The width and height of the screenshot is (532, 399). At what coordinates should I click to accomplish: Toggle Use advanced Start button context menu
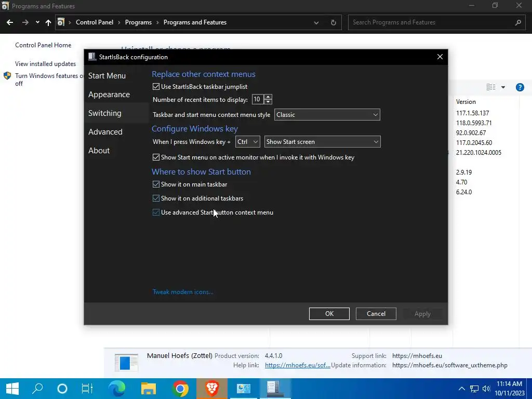(156, 212)
